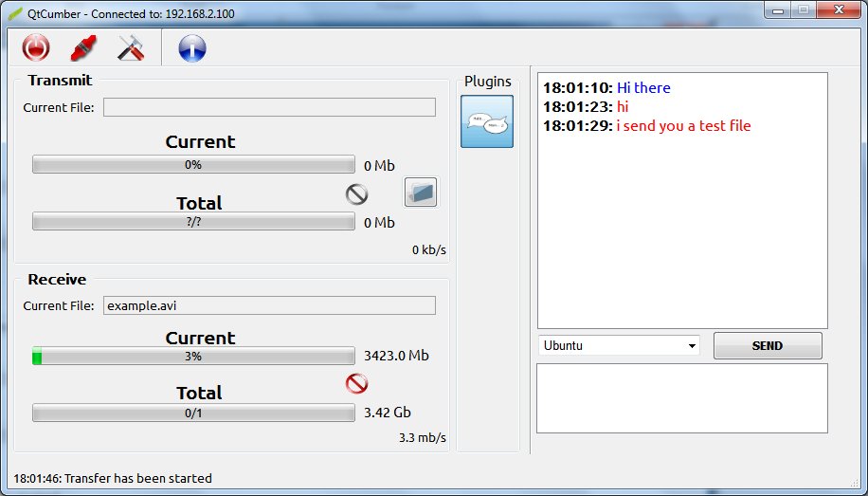Click the "3.42 Gb" total size label

tap(388, 413)
